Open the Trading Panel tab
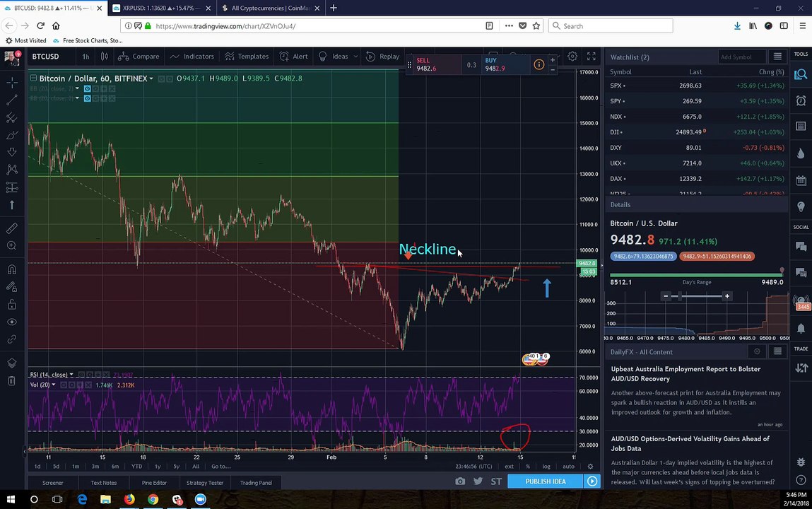The height and width of the screenshot is (509, 812). coord(256,483)
